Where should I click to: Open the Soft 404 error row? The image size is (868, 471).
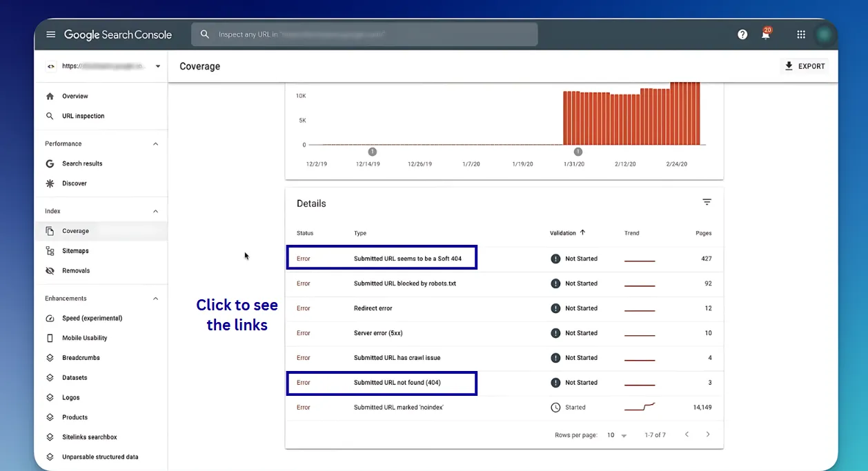504,259
